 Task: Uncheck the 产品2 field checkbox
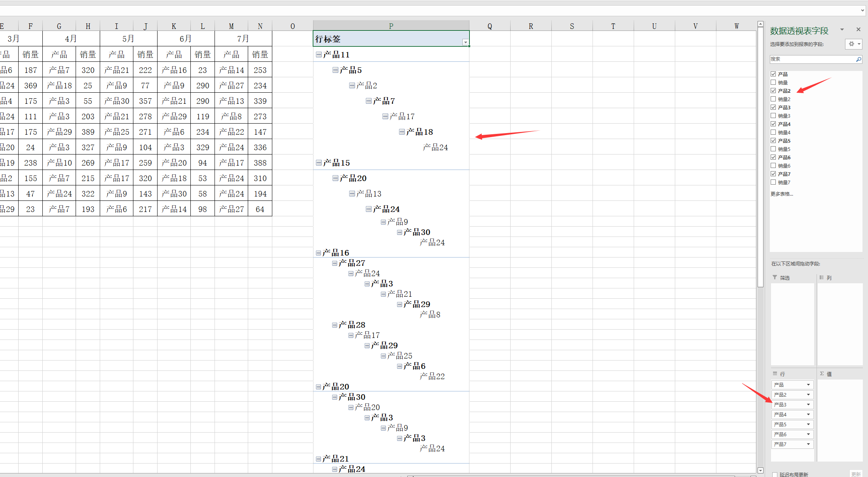pos(773,91)
